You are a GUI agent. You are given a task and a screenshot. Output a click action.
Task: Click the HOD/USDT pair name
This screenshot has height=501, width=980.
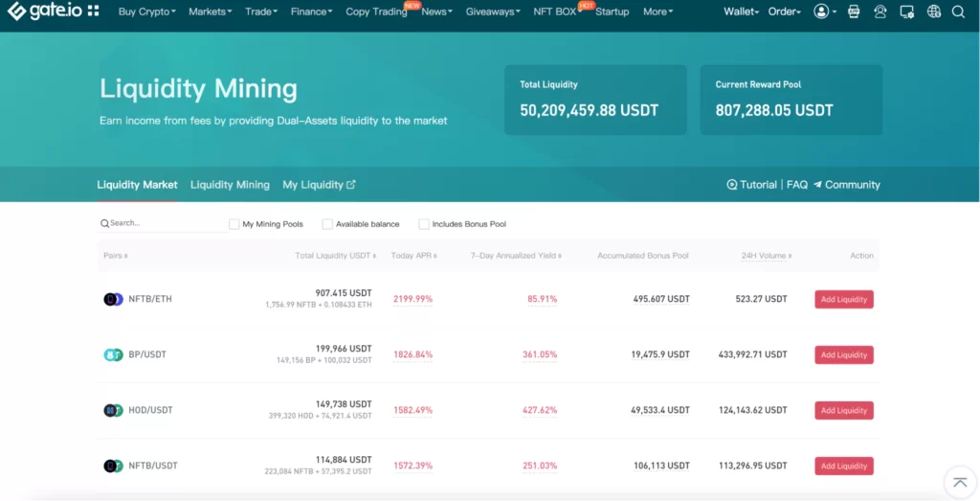(x=150, y=410)
